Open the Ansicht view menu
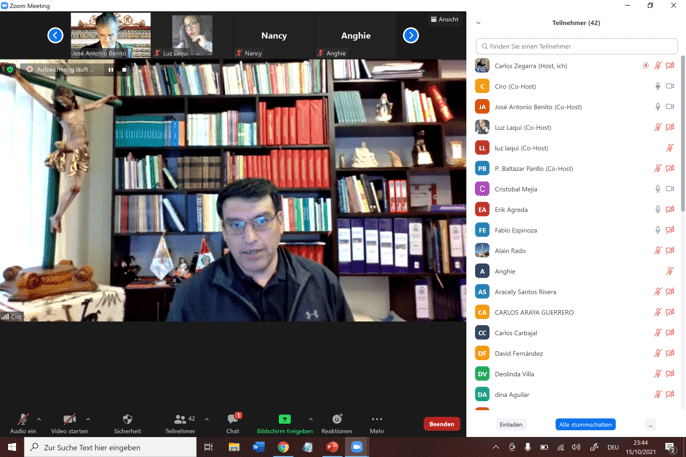This screenshot has height=457, width=686. (445, 19)
